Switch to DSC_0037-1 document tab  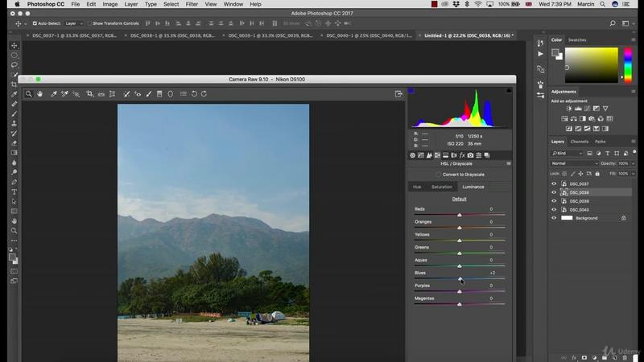click(73, 35)
